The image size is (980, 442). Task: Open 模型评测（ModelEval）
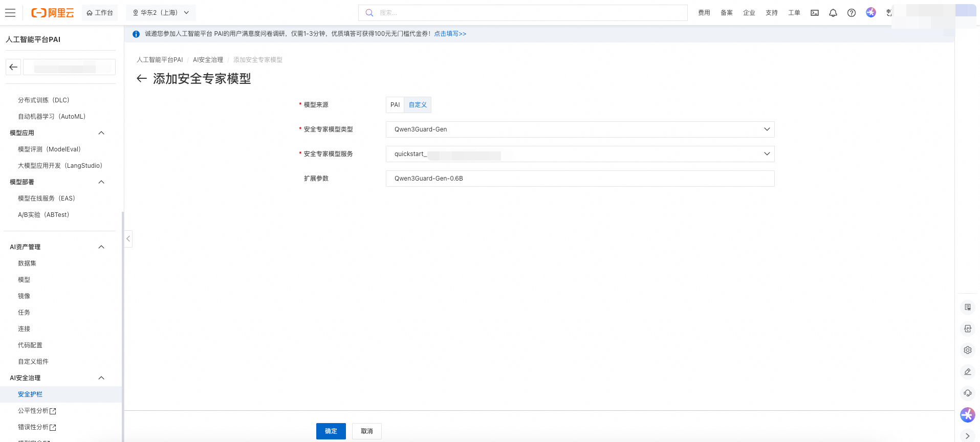(x=49, y=149)
